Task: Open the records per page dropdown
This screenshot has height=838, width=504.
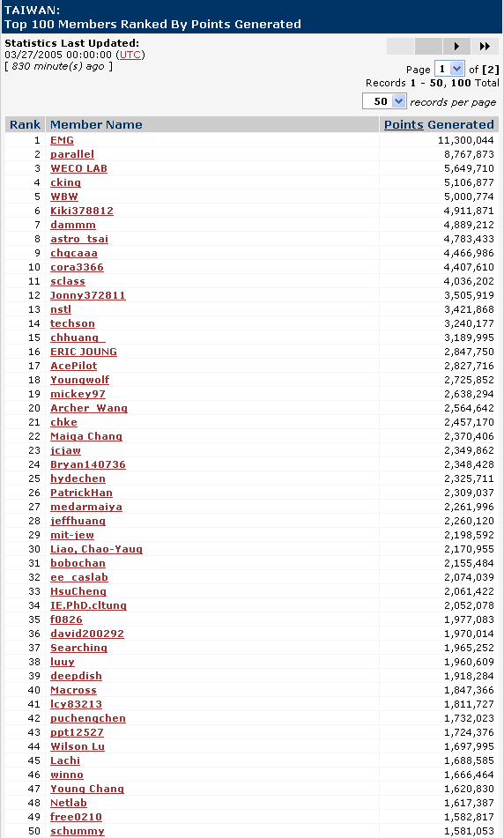Action: tap(384, 101)
